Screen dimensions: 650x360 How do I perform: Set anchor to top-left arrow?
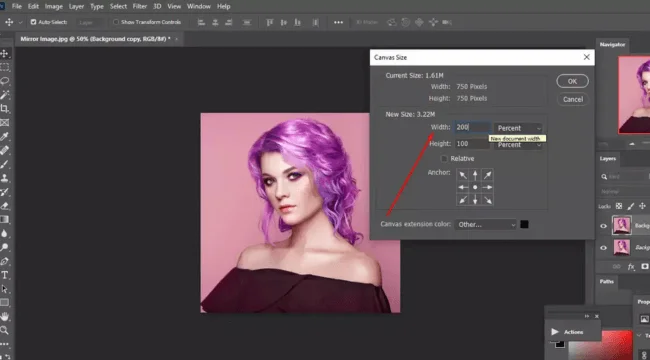pos(463,175)
